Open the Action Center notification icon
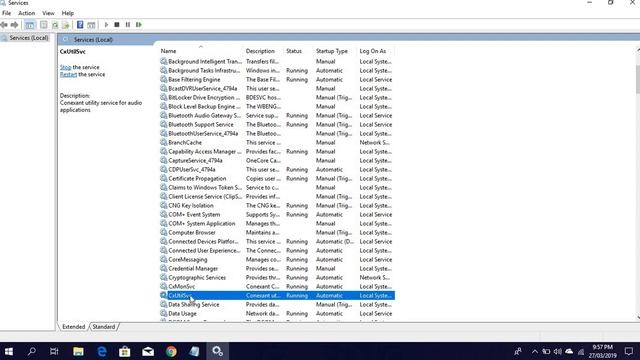This screenshot has height=360, width=640. point(629,351)
